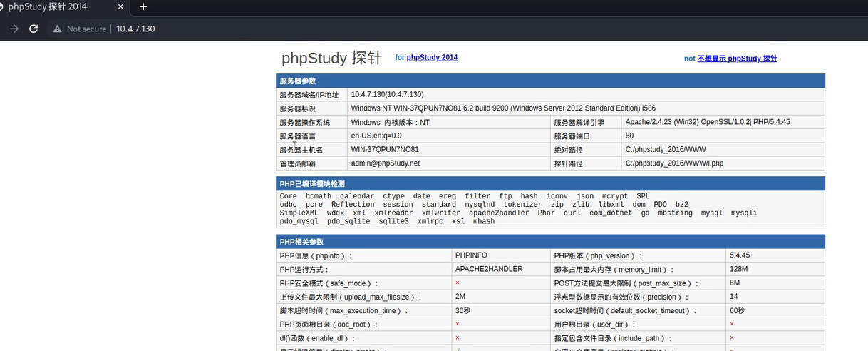
Task: Click the pdo_mysql module name
Action: click(299, 222)
